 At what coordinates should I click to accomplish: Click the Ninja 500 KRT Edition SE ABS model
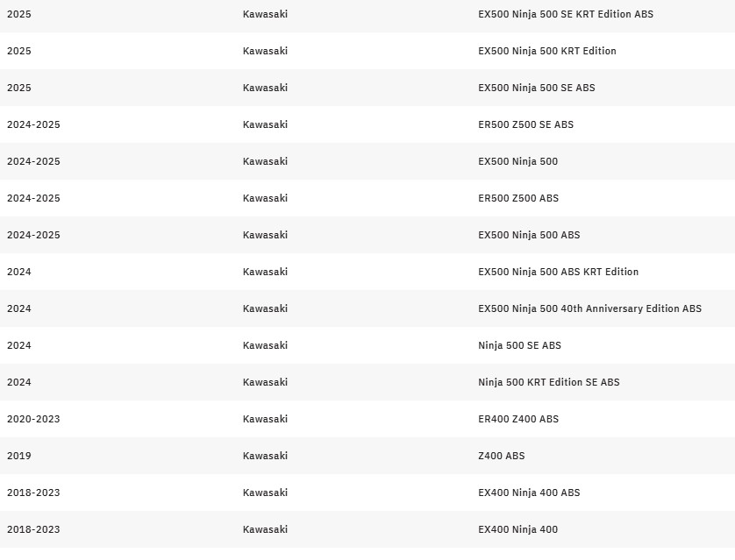548,382
